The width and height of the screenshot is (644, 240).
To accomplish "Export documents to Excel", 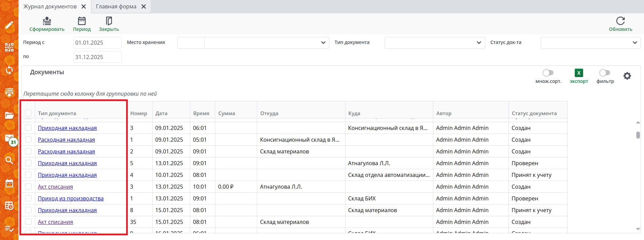I will [x=579, y=73].
